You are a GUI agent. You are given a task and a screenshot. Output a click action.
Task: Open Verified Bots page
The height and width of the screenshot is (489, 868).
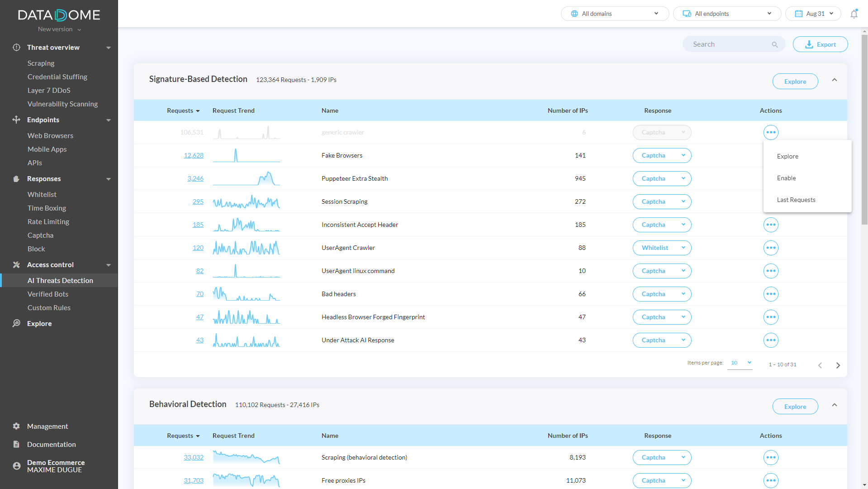[x=48, y=294]
